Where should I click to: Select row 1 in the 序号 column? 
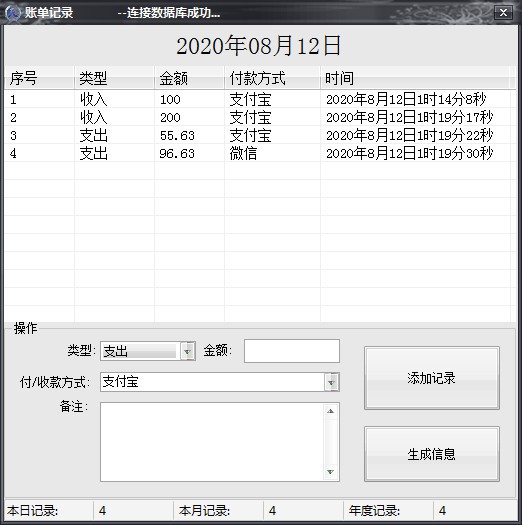pyautogui.click(x=39, y=99)
